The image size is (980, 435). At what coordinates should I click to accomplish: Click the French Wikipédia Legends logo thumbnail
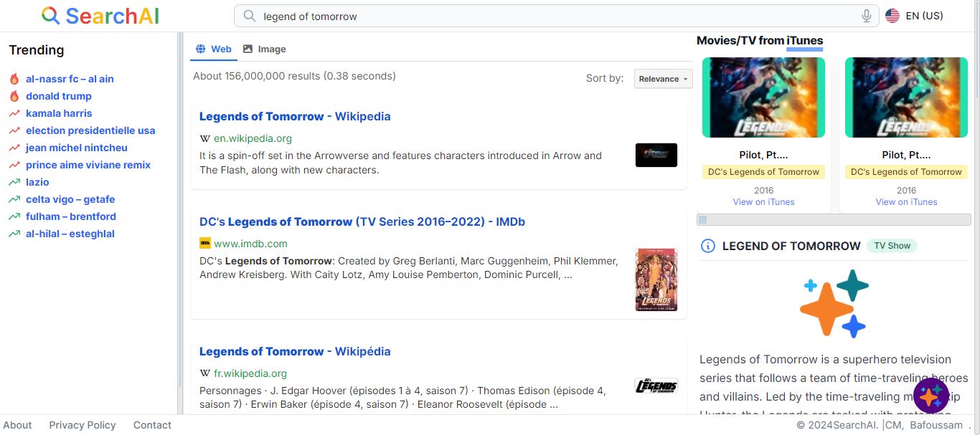point(656,386)
